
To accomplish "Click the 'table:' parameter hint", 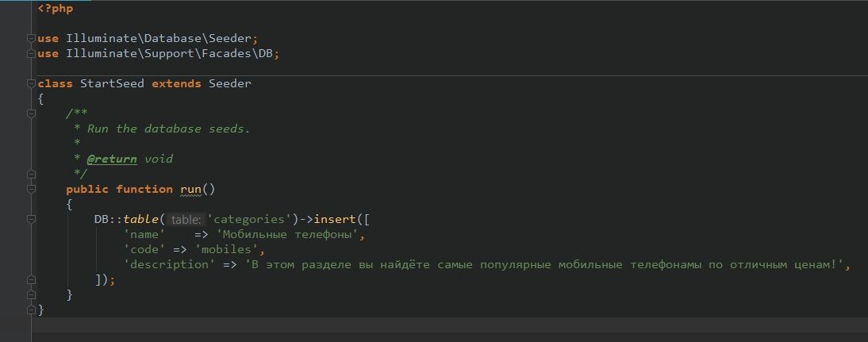I will click(186, 220).
